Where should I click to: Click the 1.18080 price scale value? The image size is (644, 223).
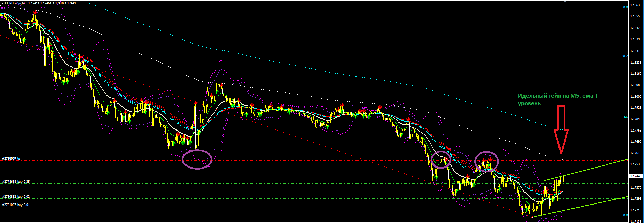point(636,85)
